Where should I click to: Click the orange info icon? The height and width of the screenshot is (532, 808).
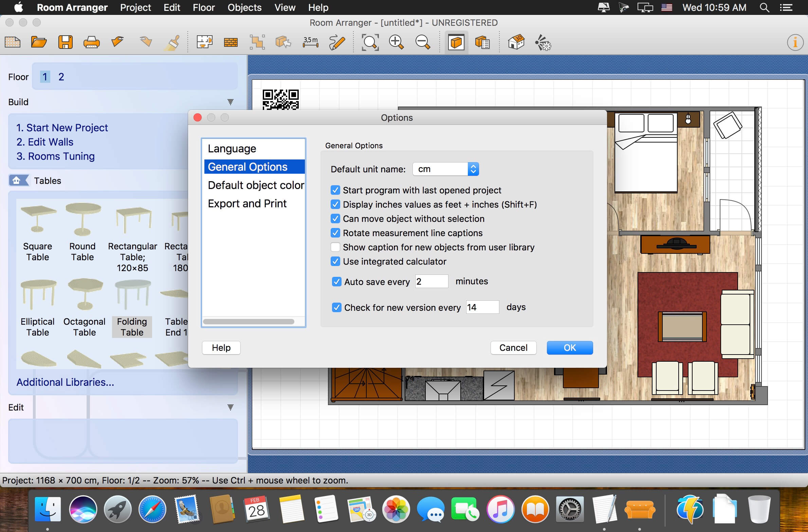coord(795,42)
